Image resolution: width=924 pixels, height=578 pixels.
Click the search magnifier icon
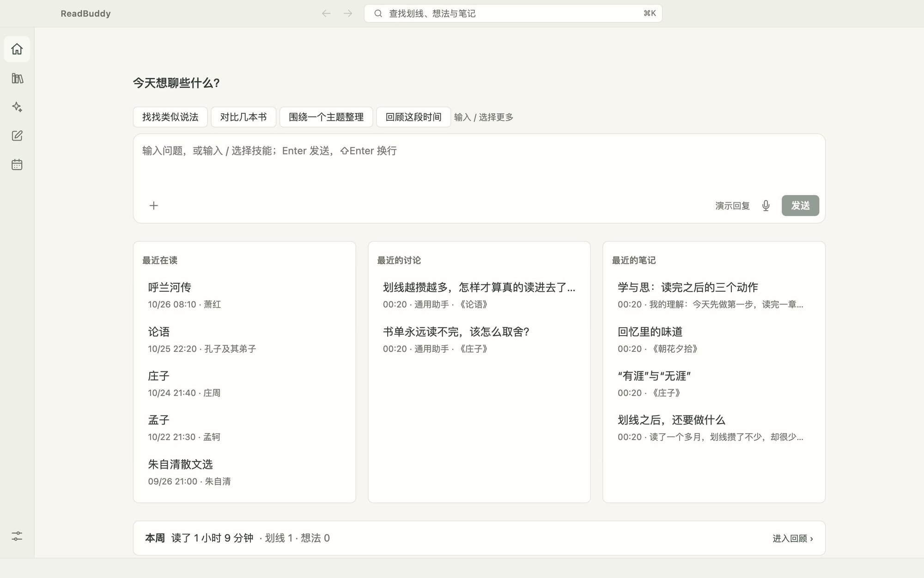point(378,13)
